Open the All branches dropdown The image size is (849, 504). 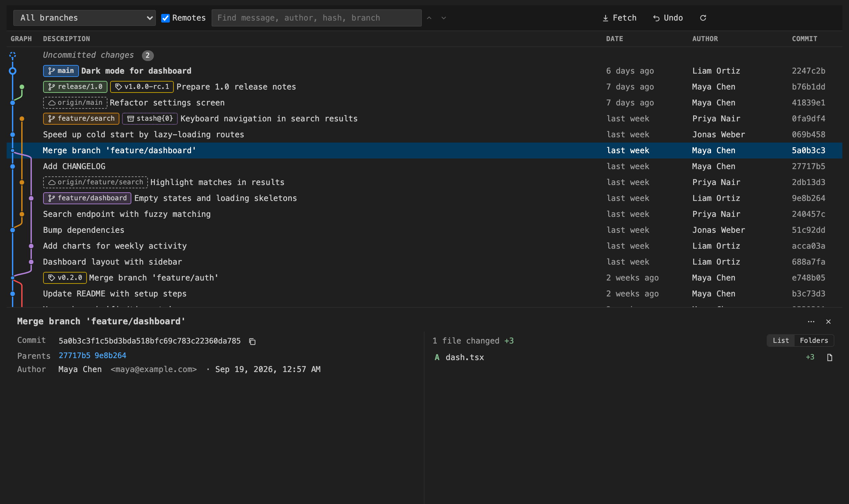(x=84, y=18)
